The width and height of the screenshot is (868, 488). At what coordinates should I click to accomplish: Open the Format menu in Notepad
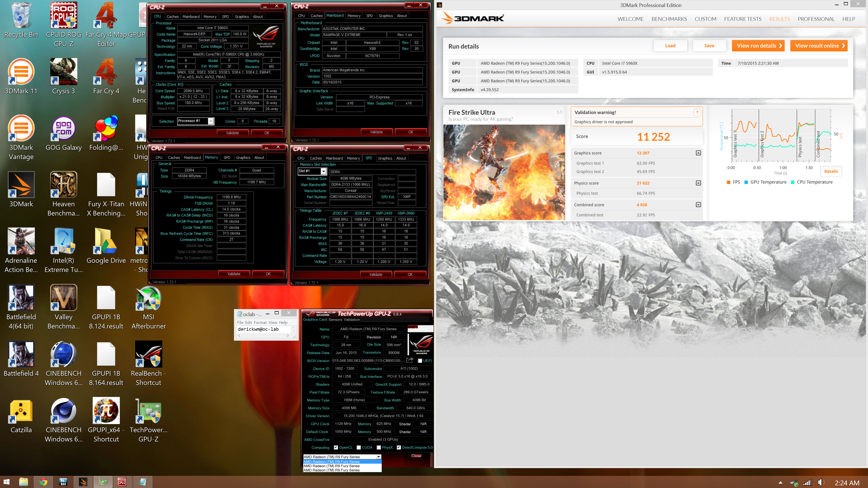tap(260, 322)
